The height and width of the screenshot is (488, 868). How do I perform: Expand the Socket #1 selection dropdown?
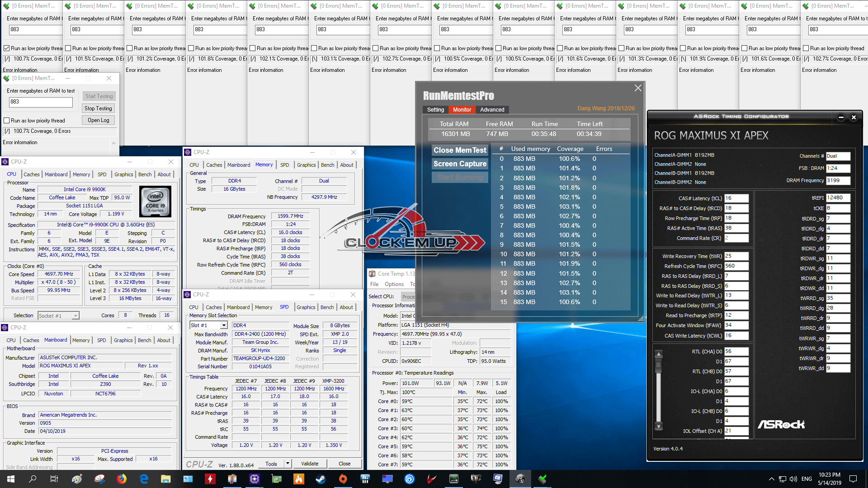coord(75,316)
